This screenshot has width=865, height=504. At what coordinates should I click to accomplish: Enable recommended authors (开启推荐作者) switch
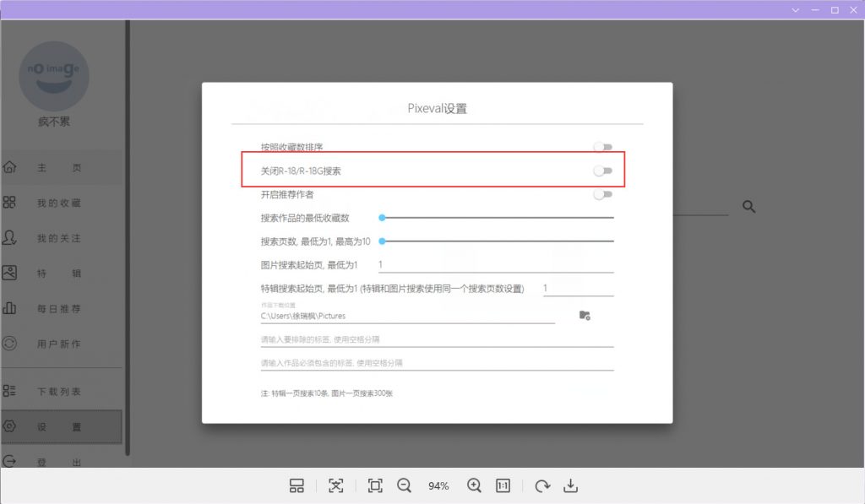point(603,195)
